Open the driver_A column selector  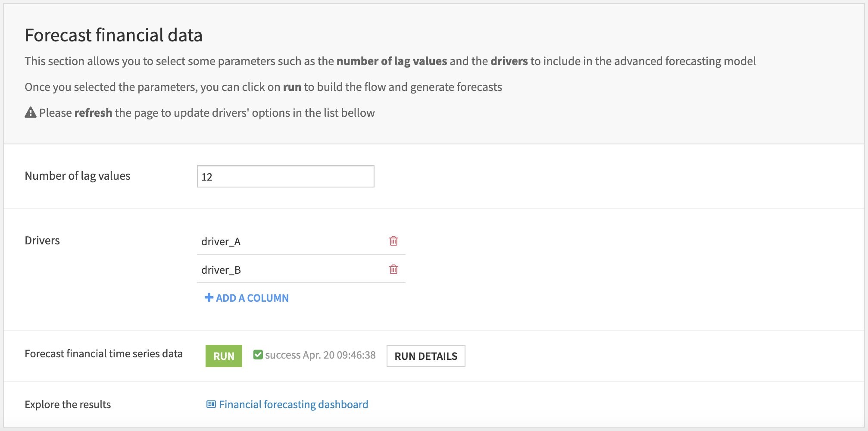(289, 241)
